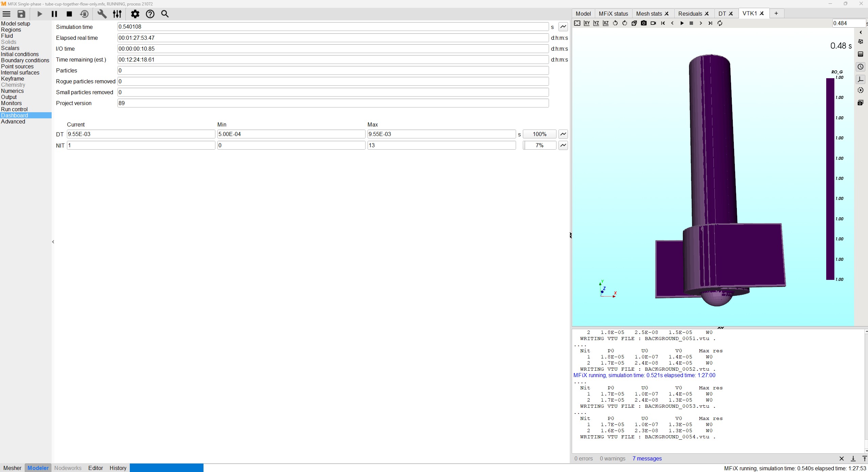Stop the simulation with the stop button

point(69,14)
